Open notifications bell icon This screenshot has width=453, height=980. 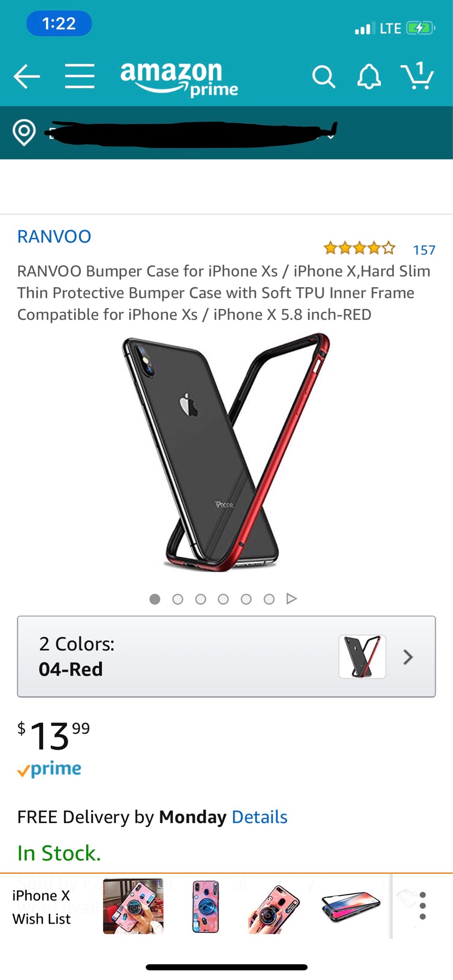pyautogui.click(x=369, y=77)
